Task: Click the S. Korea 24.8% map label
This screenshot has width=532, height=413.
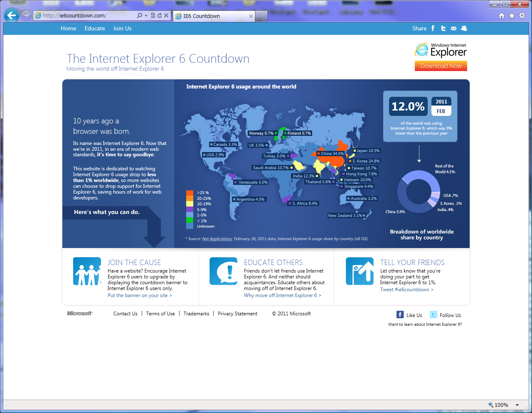Action: (x=365, y=161)
